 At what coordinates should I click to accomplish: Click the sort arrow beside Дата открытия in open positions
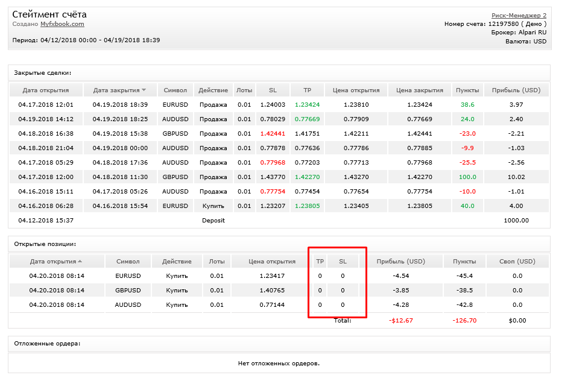coord(80,262)
